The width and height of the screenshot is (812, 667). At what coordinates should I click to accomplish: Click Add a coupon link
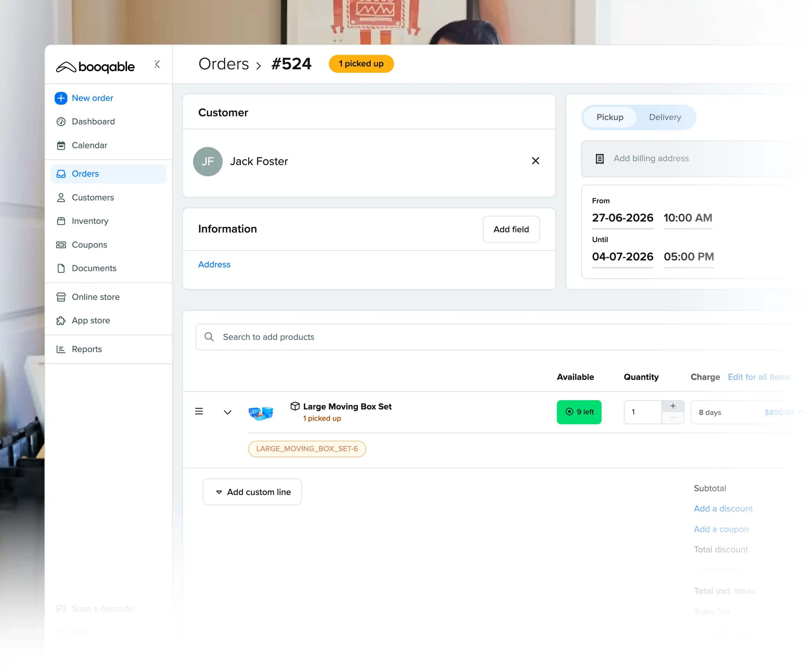tap(721, 529)
